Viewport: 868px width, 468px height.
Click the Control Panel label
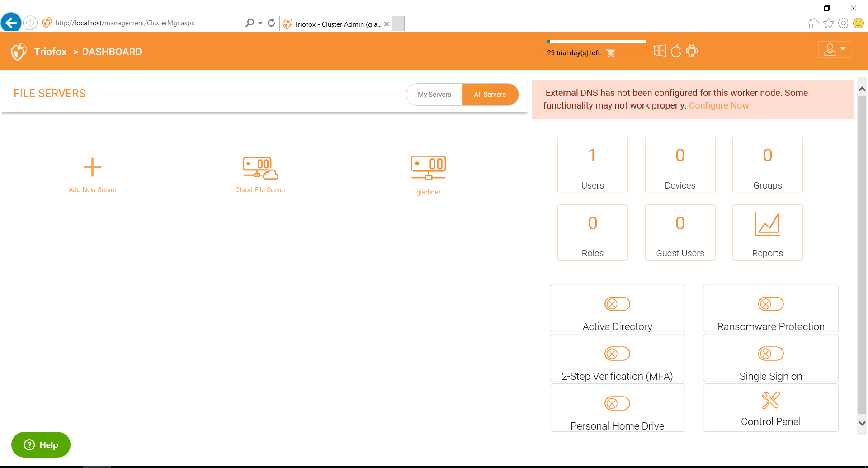[x=770, y=421]
